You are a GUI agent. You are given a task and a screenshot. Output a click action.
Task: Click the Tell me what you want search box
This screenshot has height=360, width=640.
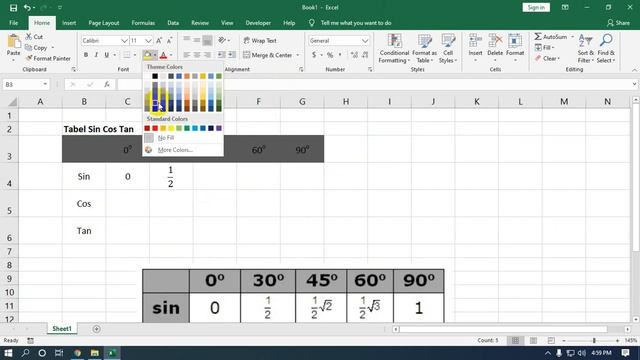(x=356, y=23)
